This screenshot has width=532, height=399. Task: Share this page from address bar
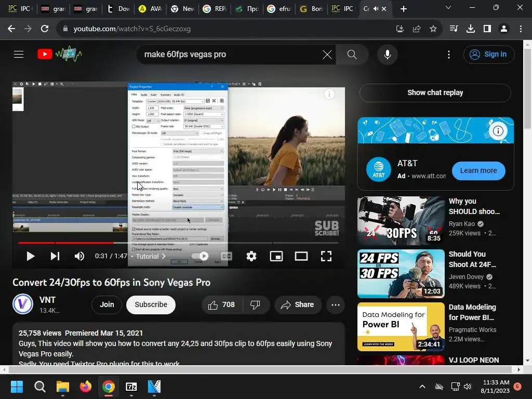(x=417, y=29)
